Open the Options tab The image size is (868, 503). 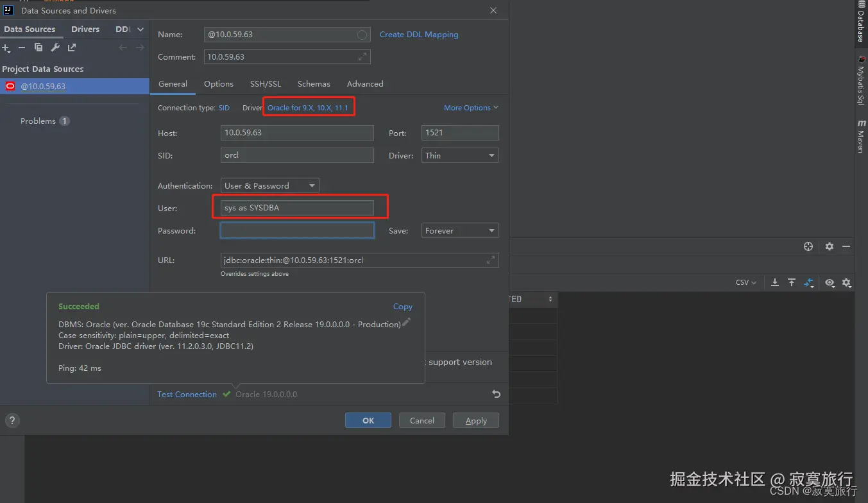tap(219, 84)
